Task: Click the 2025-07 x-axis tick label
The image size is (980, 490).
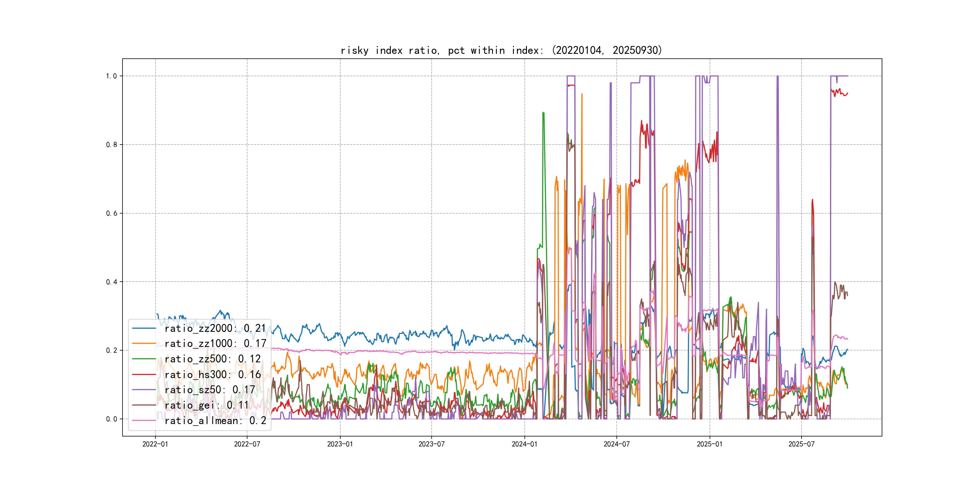Action: coord(802,444)
